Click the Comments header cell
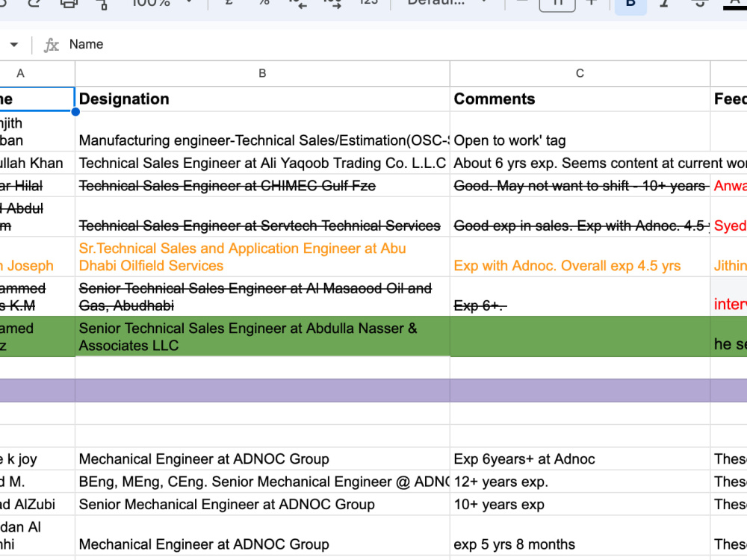Viewport: 747px width, 560px height. (x=580, y=99)
